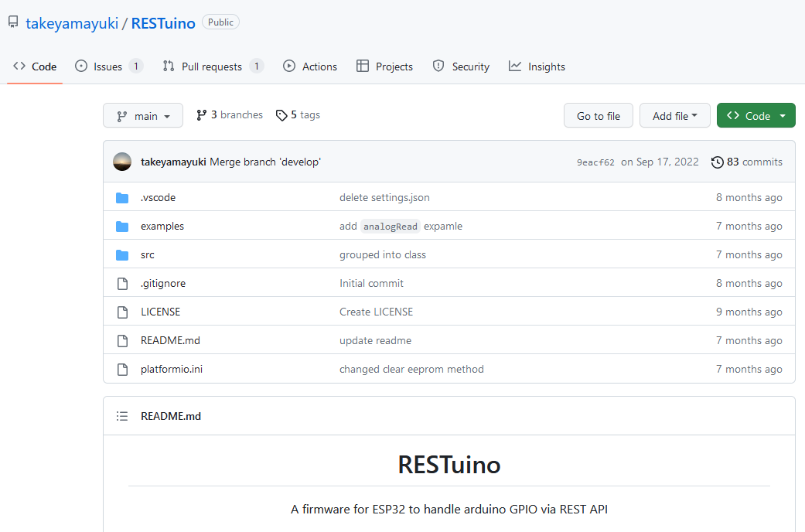Open the 'update readme' commit message
This screenshot has height=532, width=805.
[x=375, y=341]
